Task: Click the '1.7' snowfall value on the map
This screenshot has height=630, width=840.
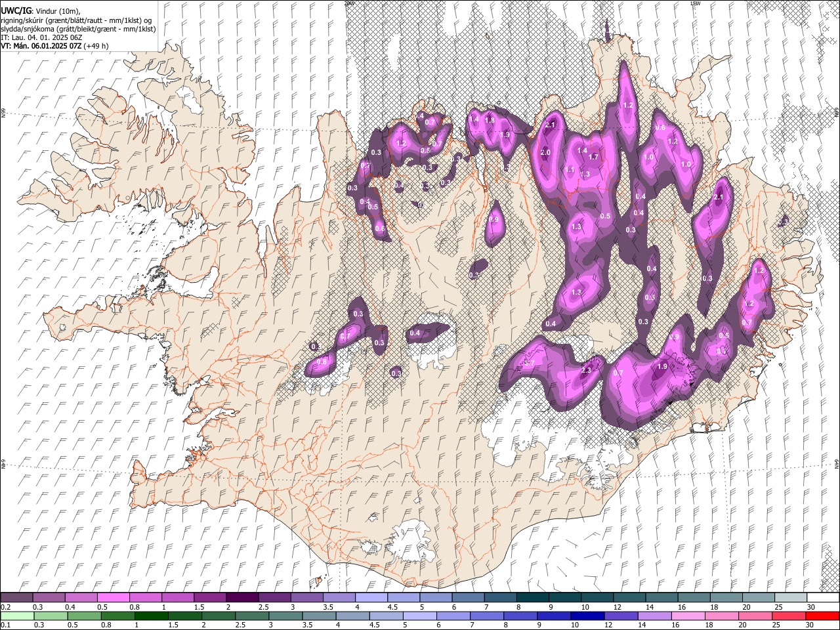Action: [x=593, y=157]
